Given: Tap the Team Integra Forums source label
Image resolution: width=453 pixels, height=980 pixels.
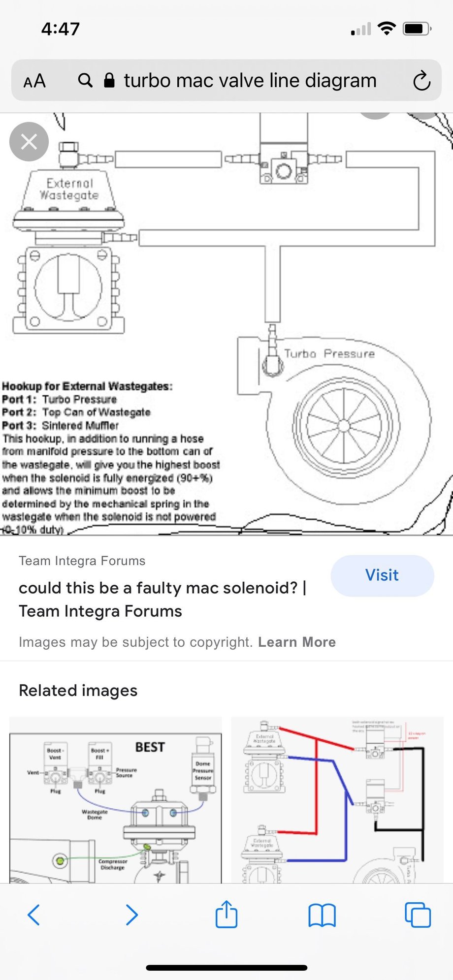Looking at the screenshot, I should [82, 561].
